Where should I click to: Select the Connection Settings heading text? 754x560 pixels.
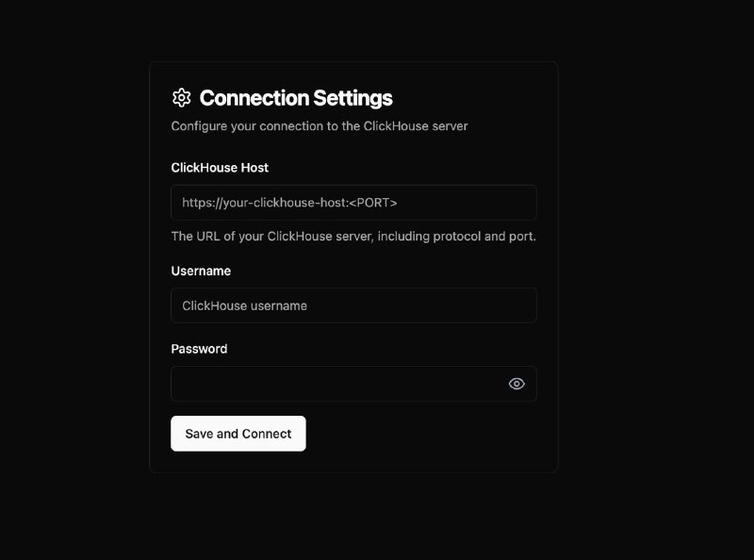[296, 98]
